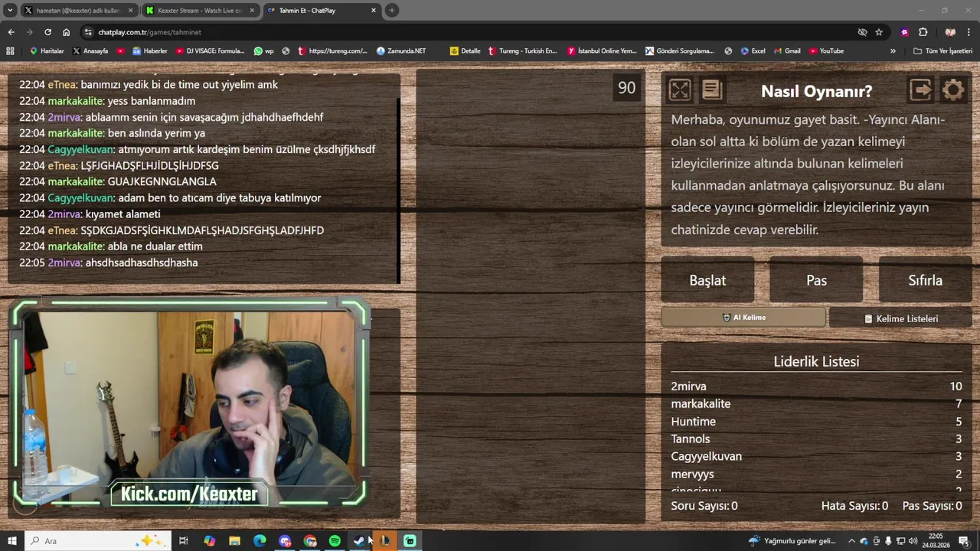
Task: Open File Explorer from taskbar
Action: [x=234, y=541]
